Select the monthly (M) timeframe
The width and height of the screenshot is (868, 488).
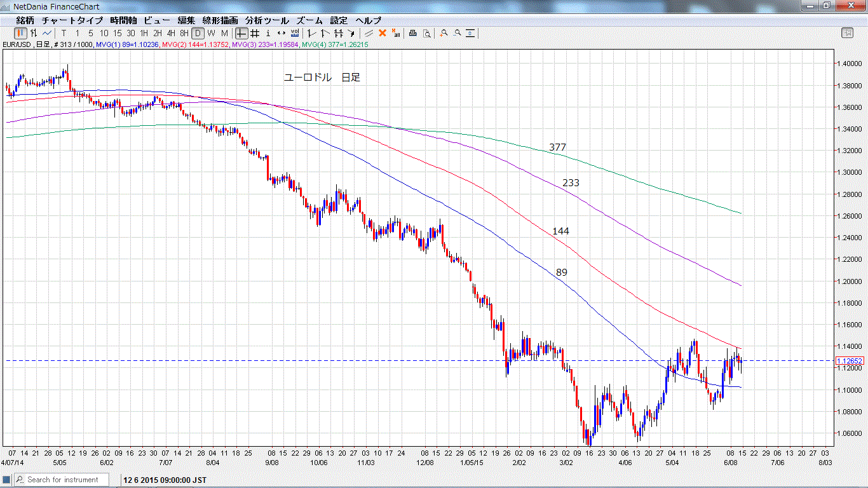click(x=224, y=33)
